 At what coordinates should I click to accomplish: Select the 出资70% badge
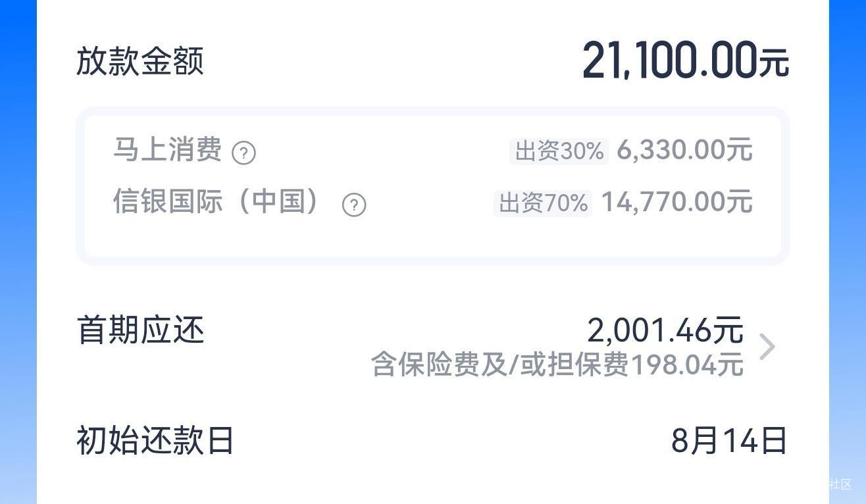pyautogui.click(x=543, y=203)
